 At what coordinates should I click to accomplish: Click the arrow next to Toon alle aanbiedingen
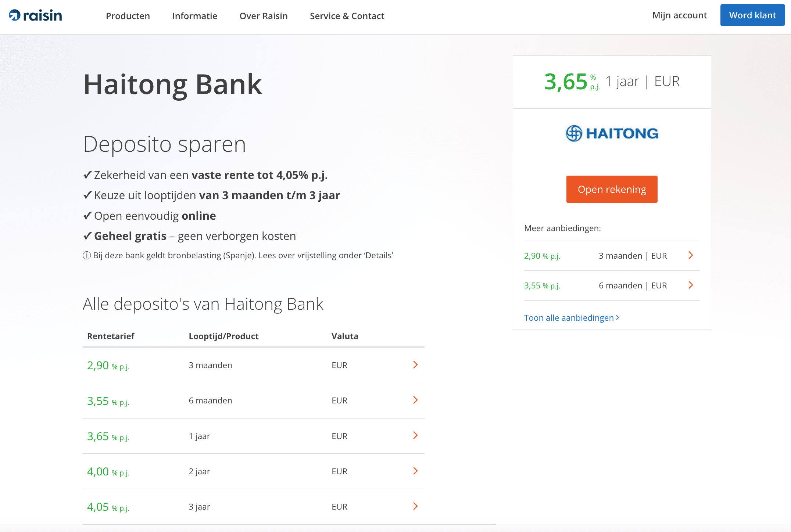tap(618, 317)
